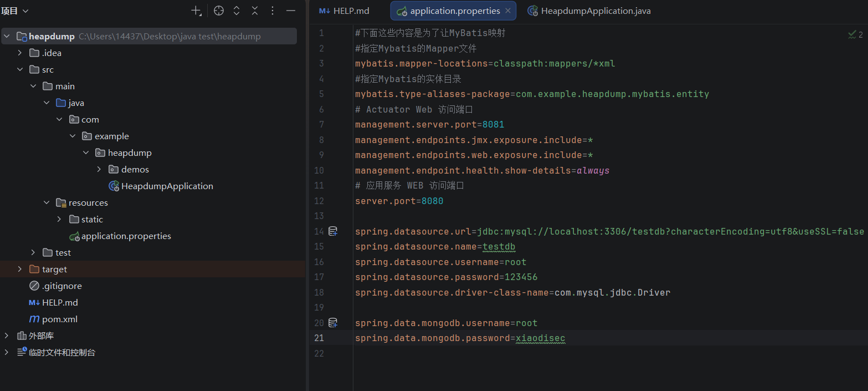Hide the project tool window
This screenshot has height=391, width=868.
point(291,11)
